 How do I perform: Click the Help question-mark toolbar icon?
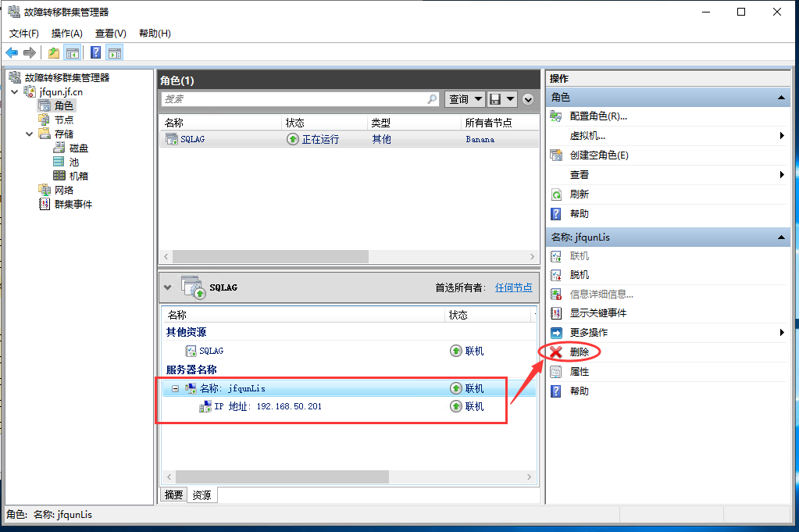[94, 52]
